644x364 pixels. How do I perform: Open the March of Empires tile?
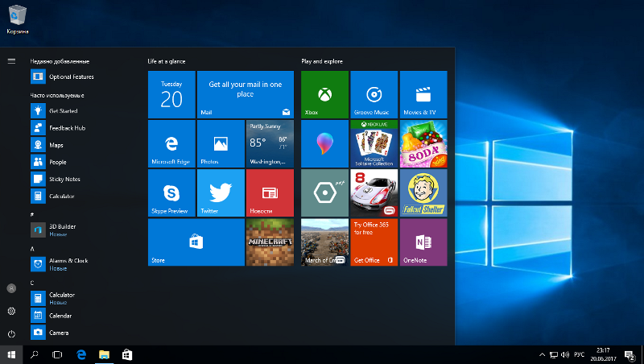pyautogui.click(x=324, y=242)
